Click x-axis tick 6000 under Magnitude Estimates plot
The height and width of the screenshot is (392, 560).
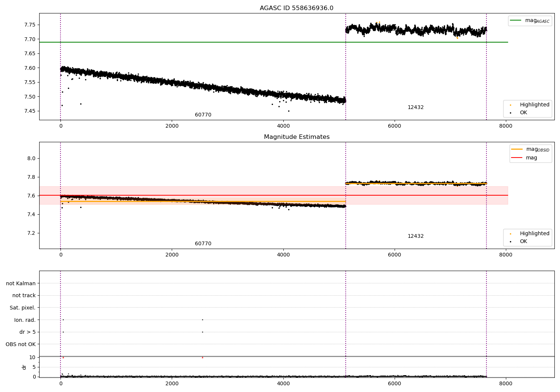click(395, 255)
